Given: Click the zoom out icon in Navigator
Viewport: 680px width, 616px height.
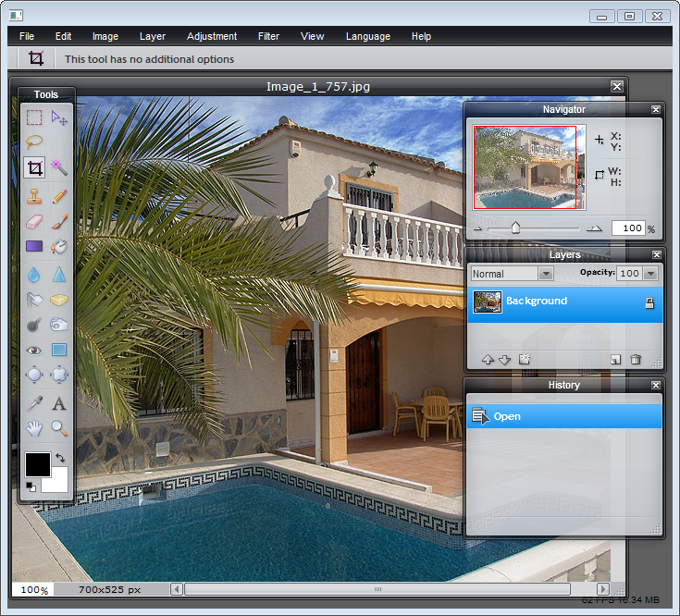Looking at the screenshot, I should (478, 228).
